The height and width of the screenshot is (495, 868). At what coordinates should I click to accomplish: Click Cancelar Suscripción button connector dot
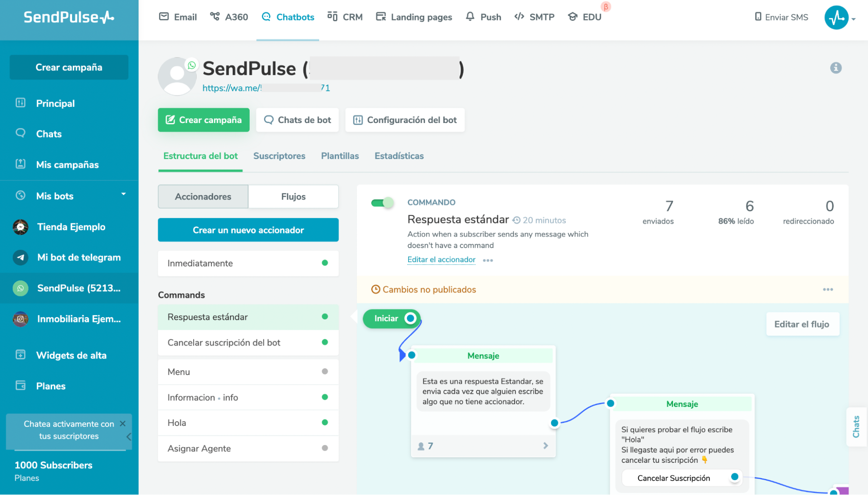click(735, 477)
